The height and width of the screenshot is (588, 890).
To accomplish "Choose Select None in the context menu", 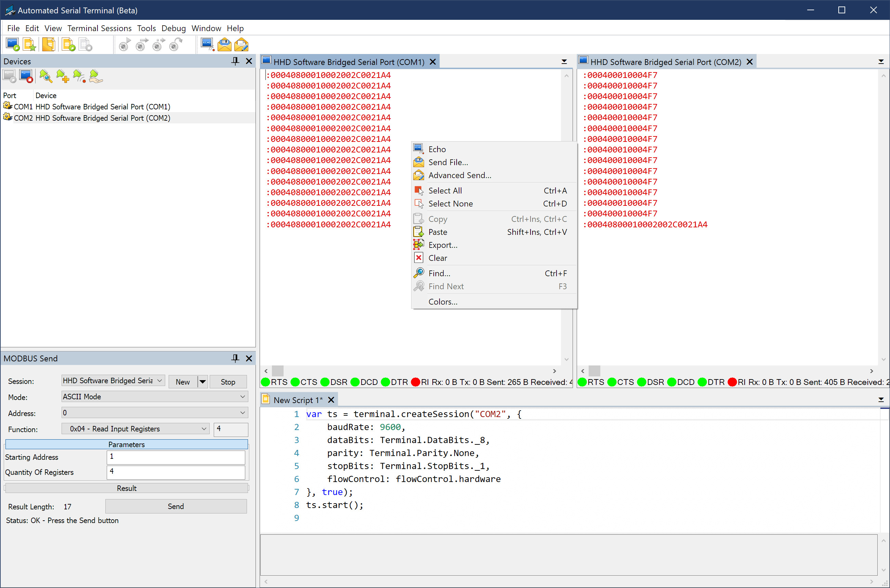I will tap(494, 204).
